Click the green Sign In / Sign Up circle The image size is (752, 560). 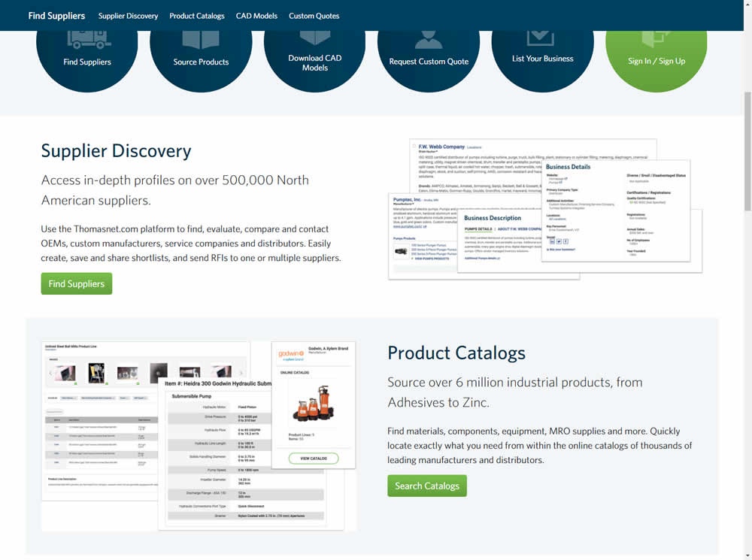tap(656, 51)
